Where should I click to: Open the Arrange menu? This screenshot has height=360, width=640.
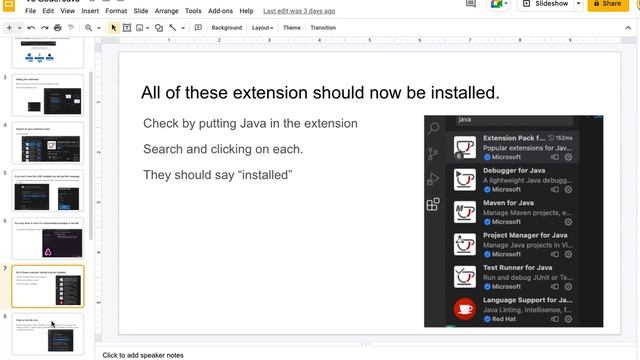point(167,11)
